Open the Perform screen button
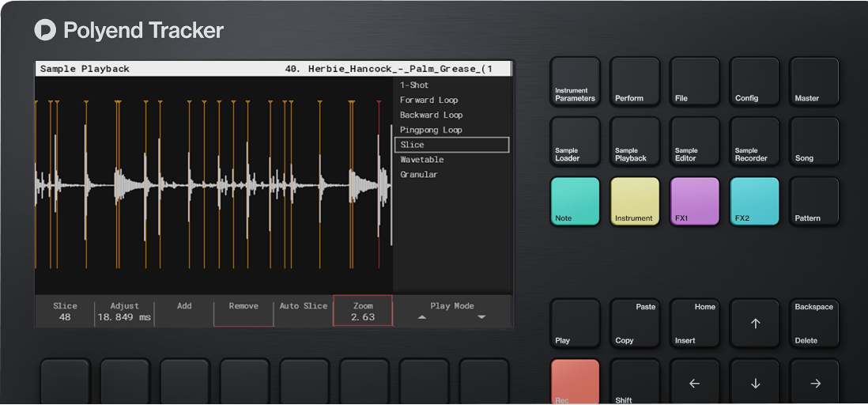 (635, 81)
